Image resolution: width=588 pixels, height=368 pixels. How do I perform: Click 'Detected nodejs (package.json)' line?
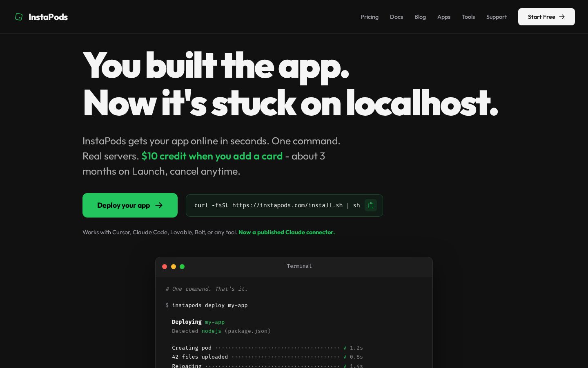[221, 331]
